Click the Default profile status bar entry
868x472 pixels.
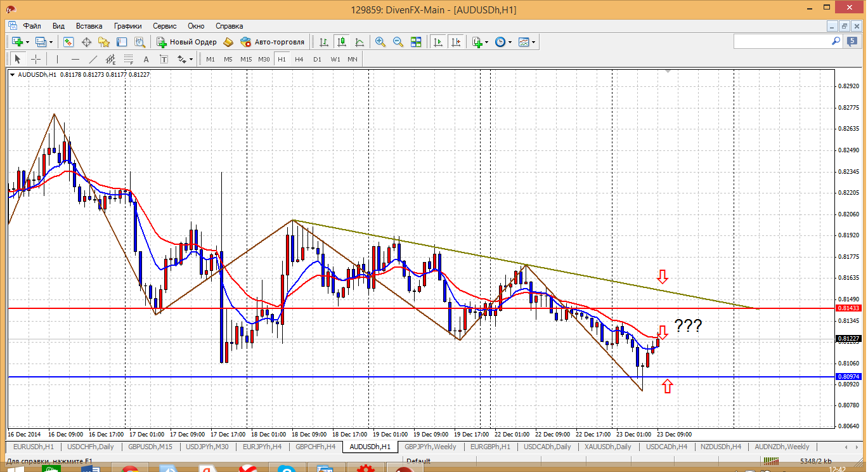click(418, 461)
